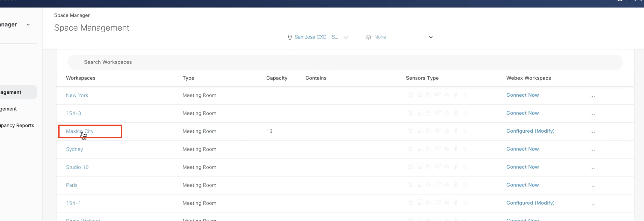Click the stacked layers floor icon beside None
This screenshot has width=644, height=221.
[x=369, y=37]
